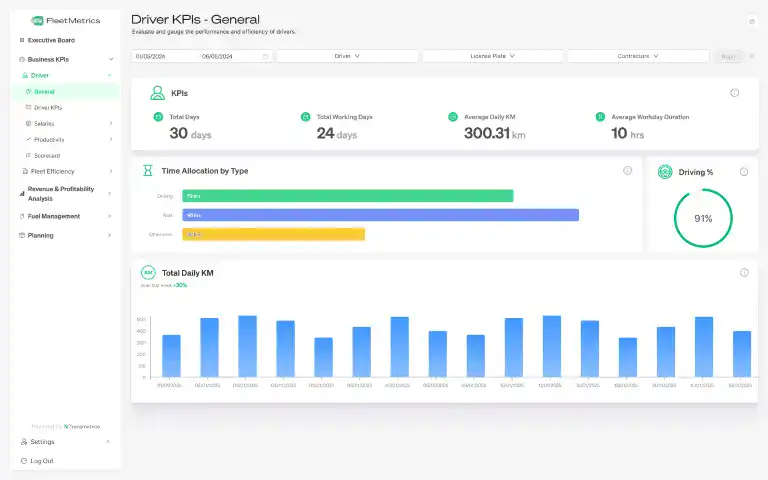
Task: Expand the Fuel Management section
Action: pyautogui.click(x=110, y=216)
